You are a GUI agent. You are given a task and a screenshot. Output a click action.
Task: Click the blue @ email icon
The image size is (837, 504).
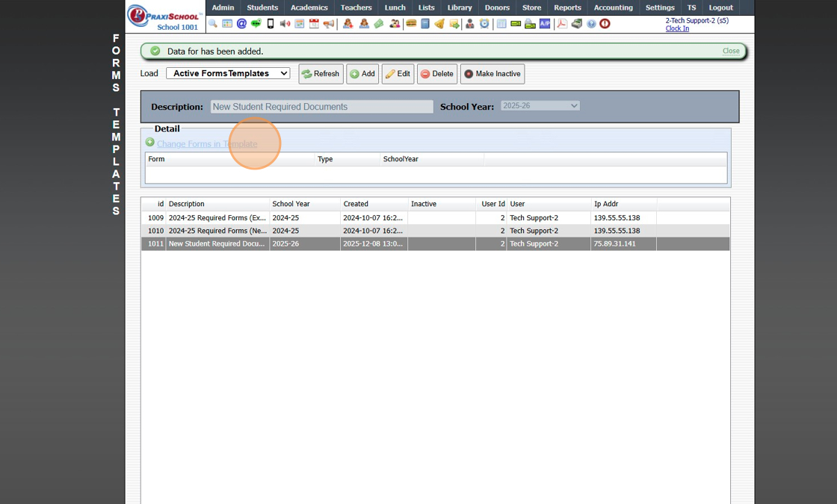point(241,23)
